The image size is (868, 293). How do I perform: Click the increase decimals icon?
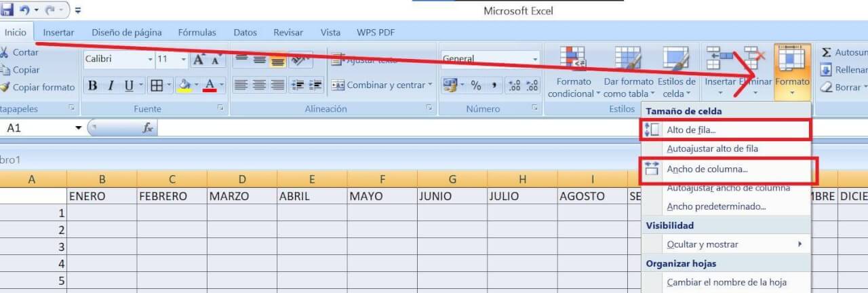(x=514, y=85)
